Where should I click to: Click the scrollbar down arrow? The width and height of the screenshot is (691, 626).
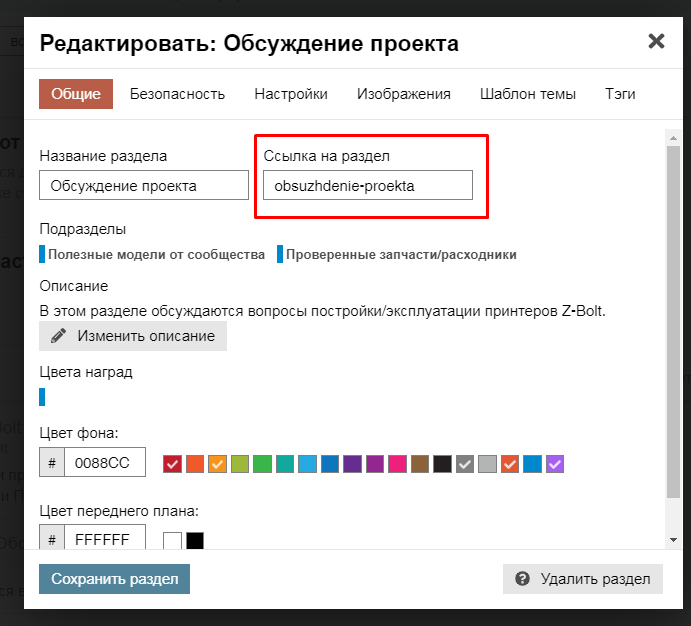673,540
